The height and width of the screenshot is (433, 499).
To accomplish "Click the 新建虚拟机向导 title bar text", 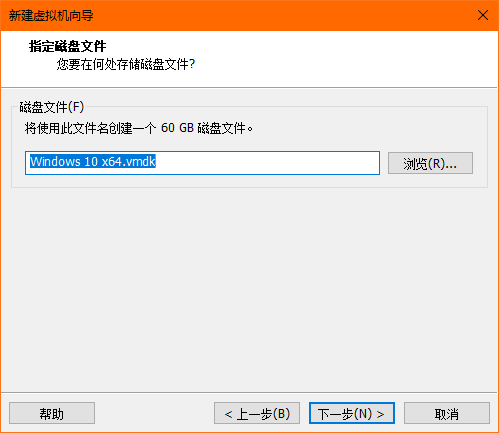I will (51, 16).
